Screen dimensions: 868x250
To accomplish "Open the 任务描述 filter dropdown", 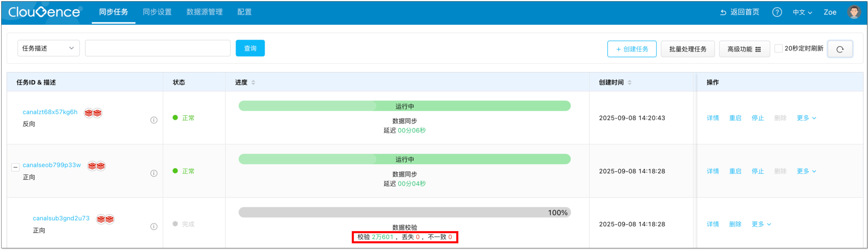I will 48,48.
